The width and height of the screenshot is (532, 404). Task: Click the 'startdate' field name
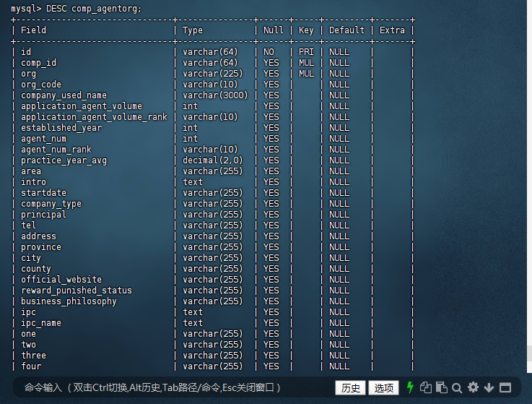[43, 193]
